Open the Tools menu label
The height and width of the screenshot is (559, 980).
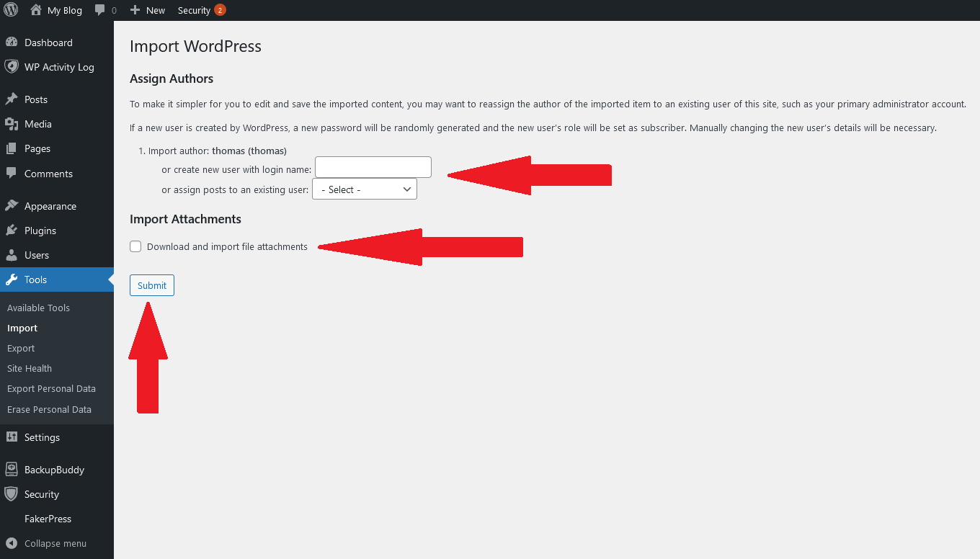[x=35, y=279]
